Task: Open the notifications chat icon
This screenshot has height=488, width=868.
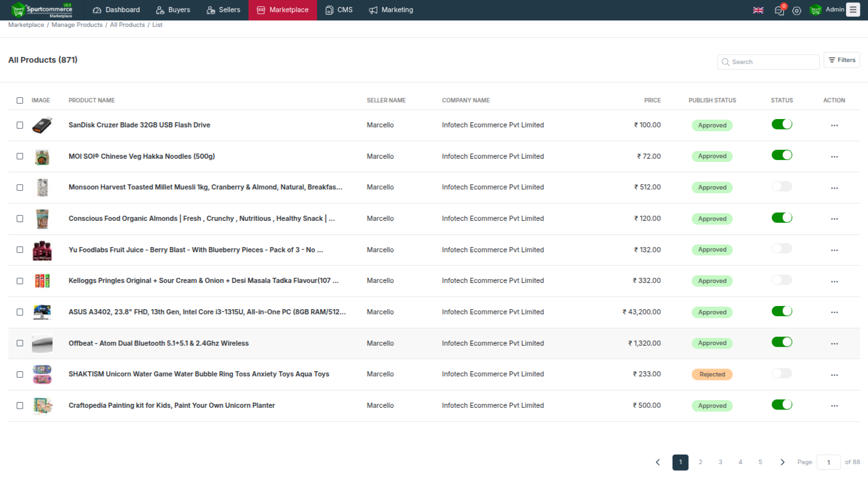Action: pos(779,10)
